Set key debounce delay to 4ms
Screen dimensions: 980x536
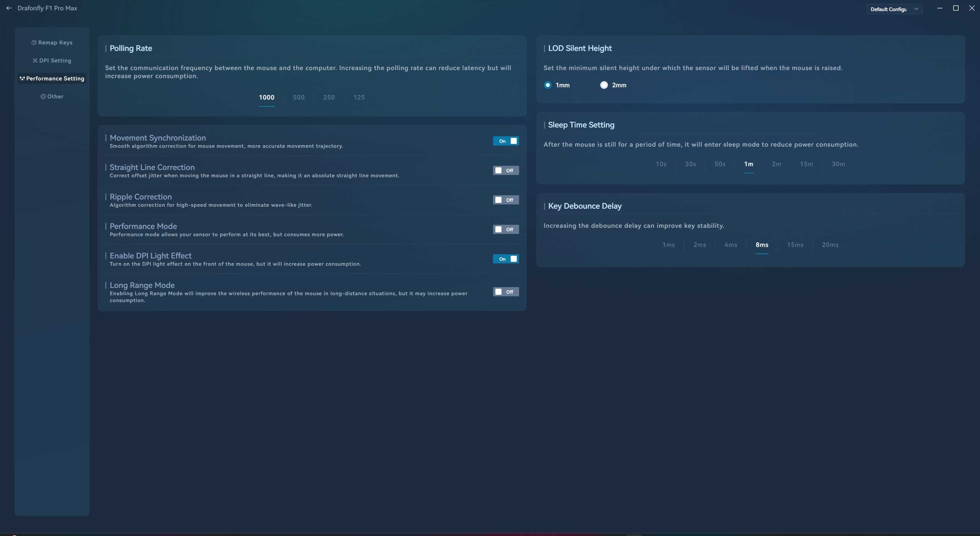click(731, 245)
